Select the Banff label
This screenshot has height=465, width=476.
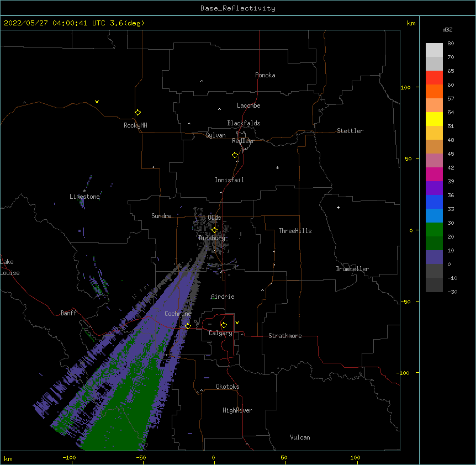pyautogui.click(x=68, y=313)
